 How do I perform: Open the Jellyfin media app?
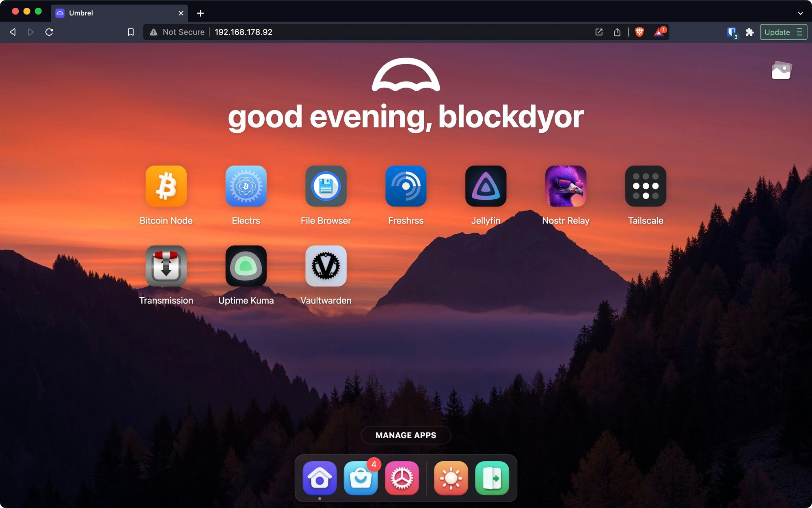486,186
